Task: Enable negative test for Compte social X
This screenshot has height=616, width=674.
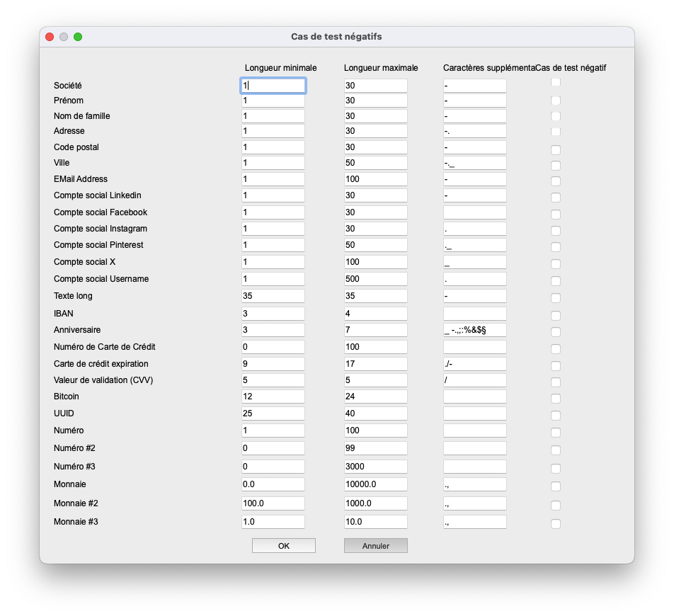Action: point(556,264)
